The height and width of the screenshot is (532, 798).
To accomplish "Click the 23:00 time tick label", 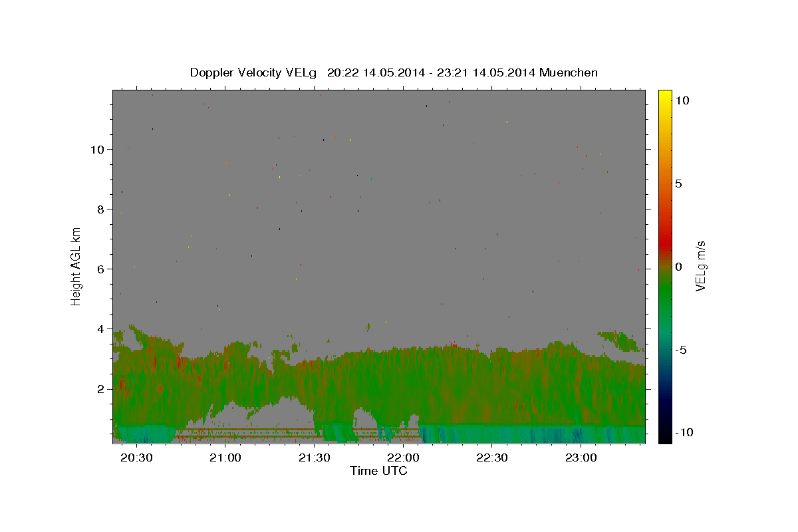I will pos(581,458).
